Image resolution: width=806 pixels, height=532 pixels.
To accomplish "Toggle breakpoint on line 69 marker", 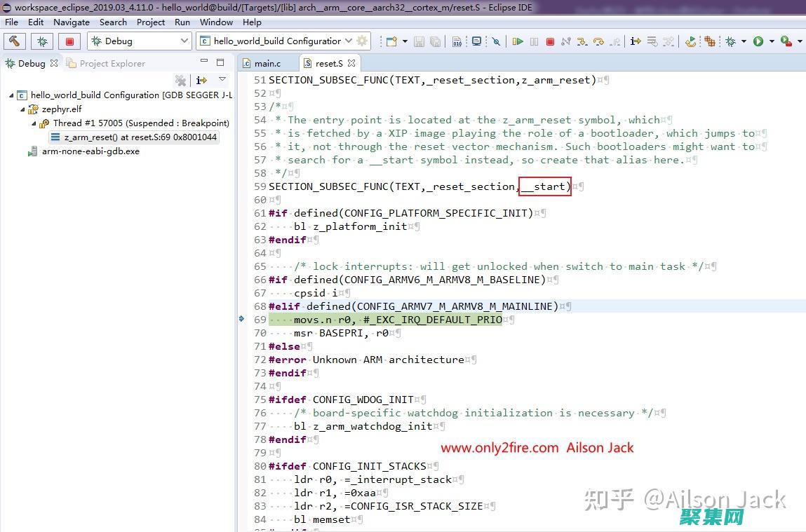I will pyautogui.click(x=242, y=320).
